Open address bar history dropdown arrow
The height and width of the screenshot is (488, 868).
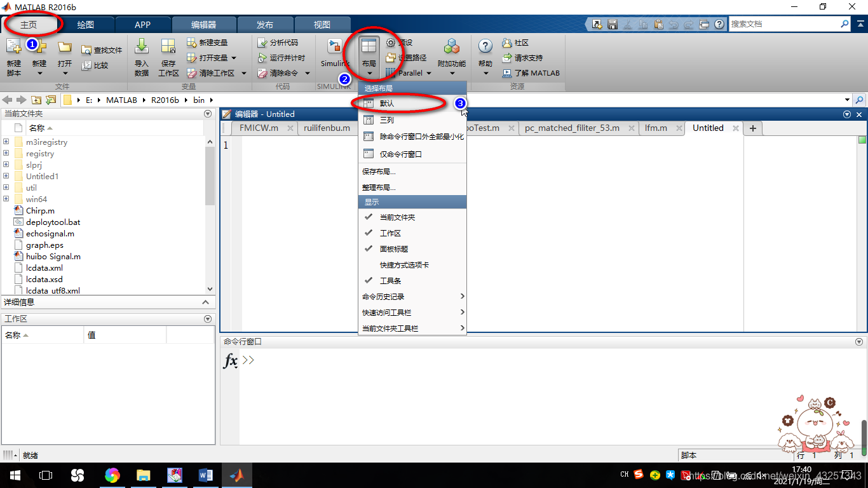coord(848,100)
